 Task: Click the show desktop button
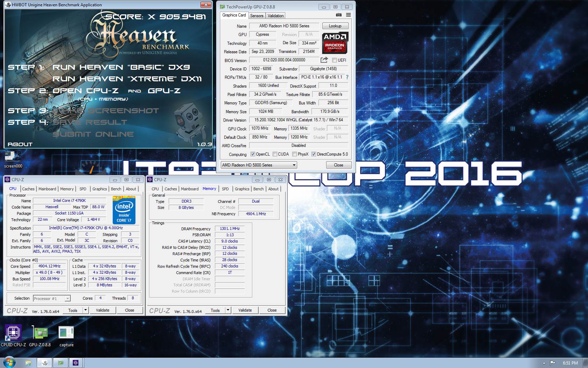[585, 363]
